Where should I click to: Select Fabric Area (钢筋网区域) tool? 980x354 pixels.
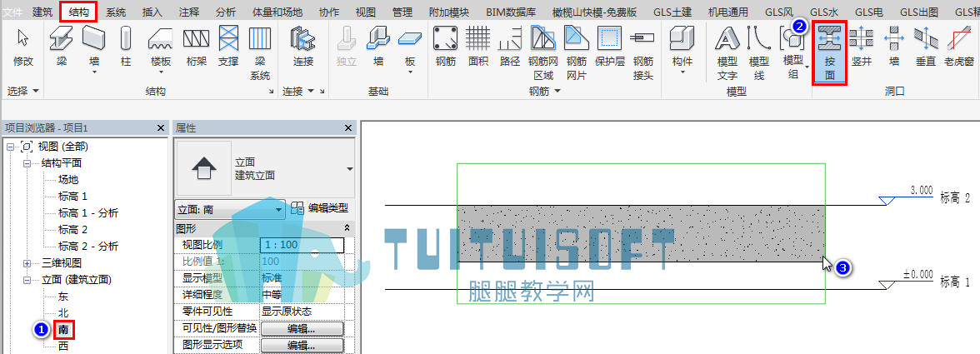pos(543,53)
